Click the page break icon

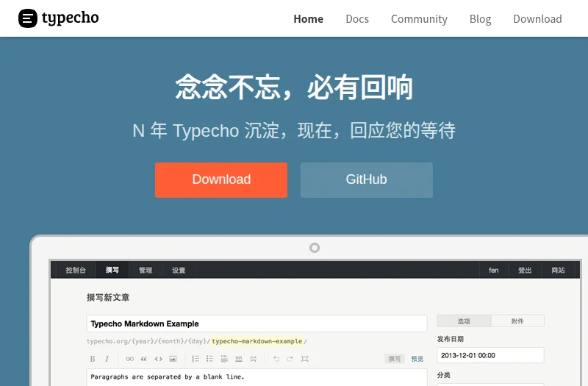click(x=253, y=359)
